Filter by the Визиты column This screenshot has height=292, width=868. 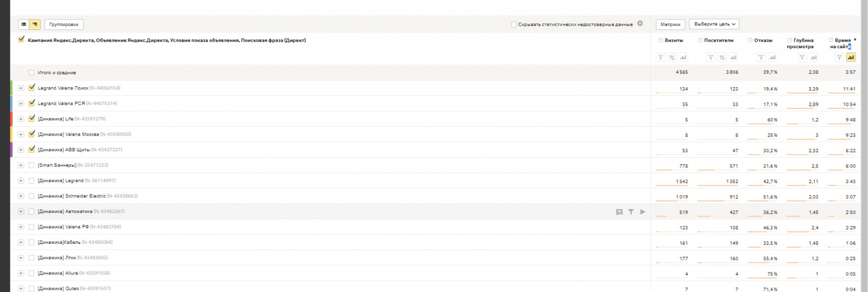660,57
